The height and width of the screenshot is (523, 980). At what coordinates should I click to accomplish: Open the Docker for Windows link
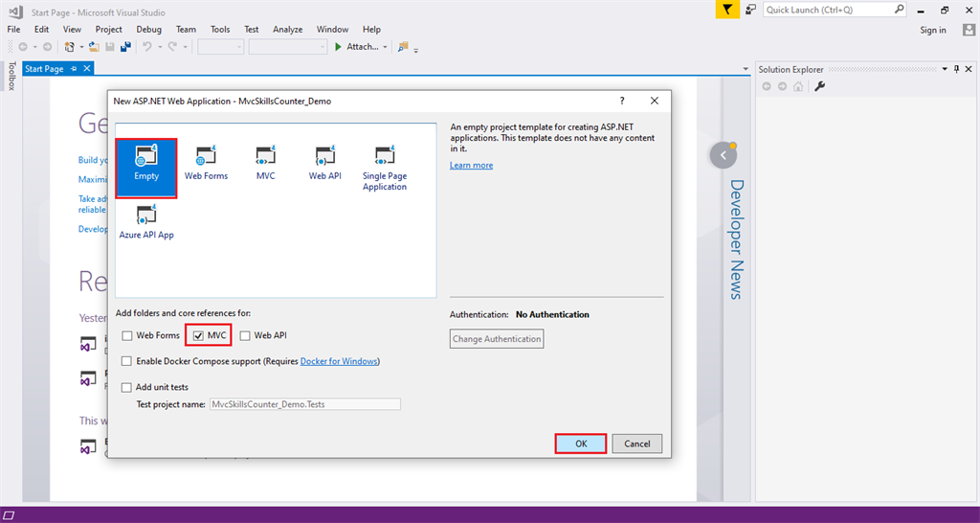point(339,361)
